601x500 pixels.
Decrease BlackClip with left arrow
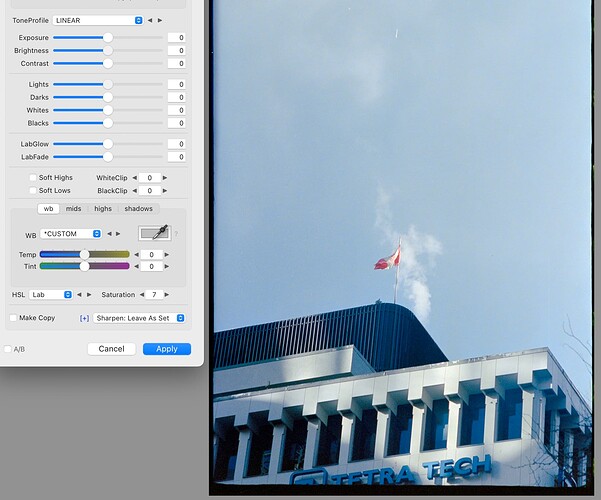point(135,191)
